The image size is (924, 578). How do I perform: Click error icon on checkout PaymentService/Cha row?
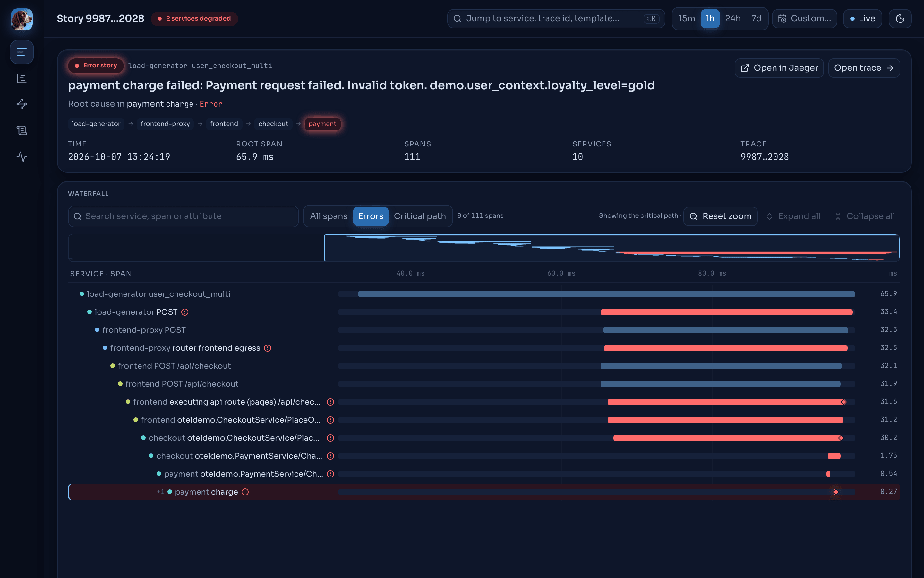[331, 456]
